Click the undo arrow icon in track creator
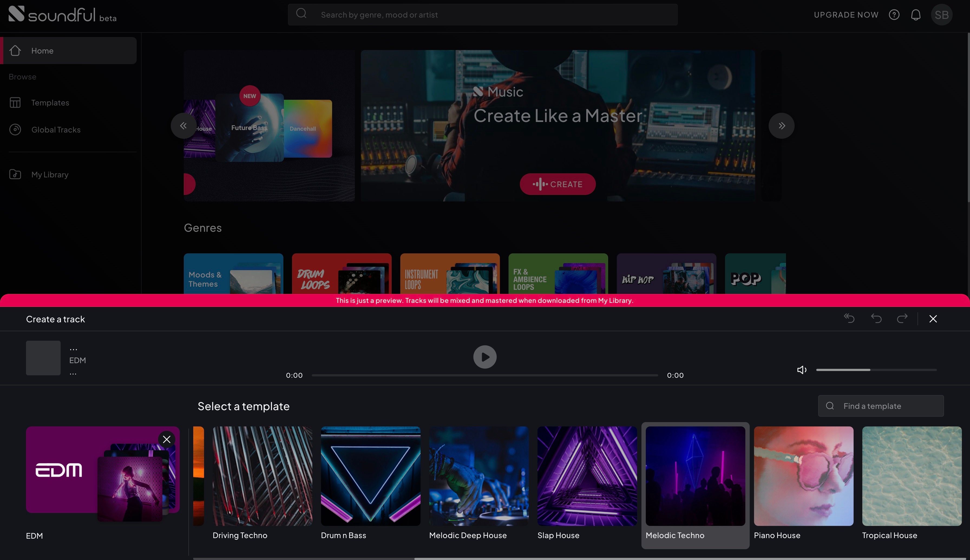The height and width of the screenshot is (560, 970). pos(877,319)
